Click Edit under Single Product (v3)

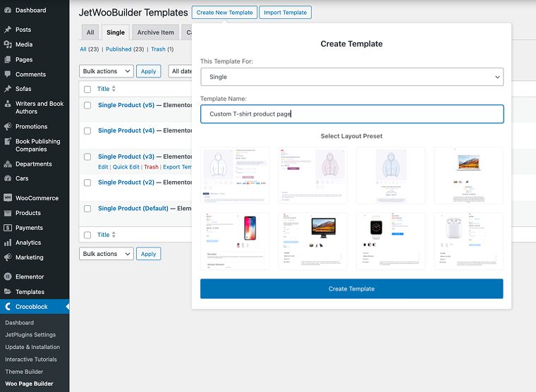(x=103, y=167)
